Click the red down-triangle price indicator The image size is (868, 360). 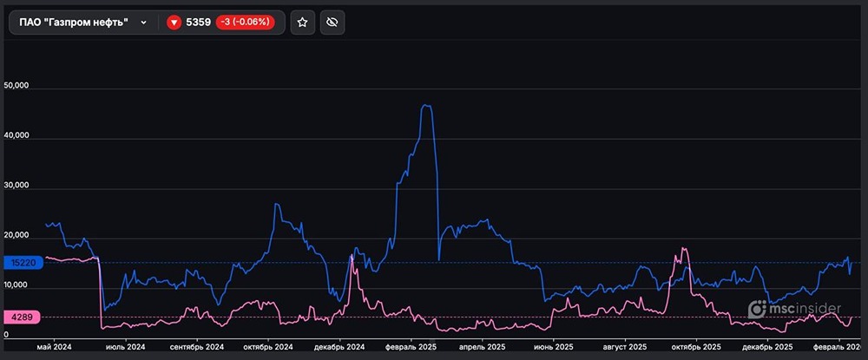pyautogui.click(x=174, y=23)
